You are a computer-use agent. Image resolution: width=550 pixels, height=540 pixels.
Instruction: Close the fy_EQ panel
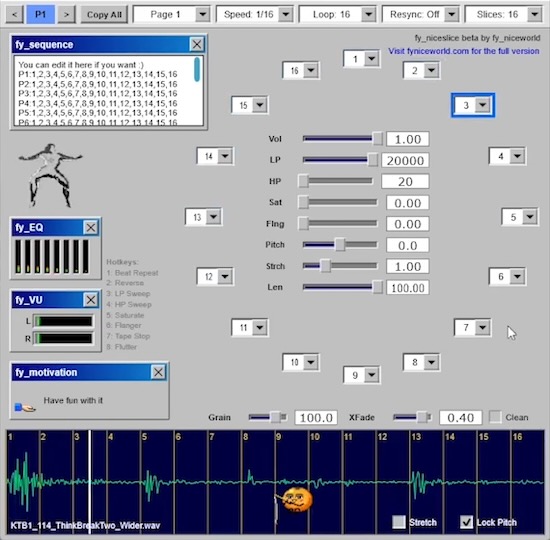91,227
